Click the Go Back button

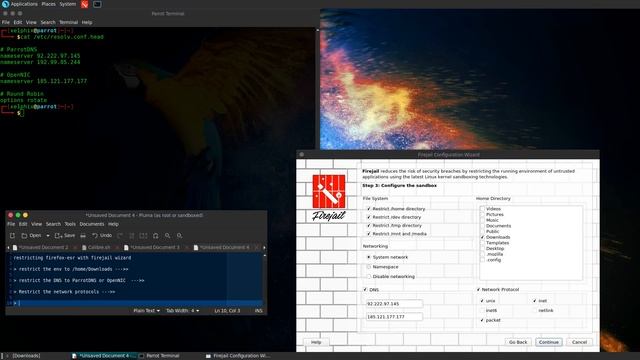coord(518,342)
